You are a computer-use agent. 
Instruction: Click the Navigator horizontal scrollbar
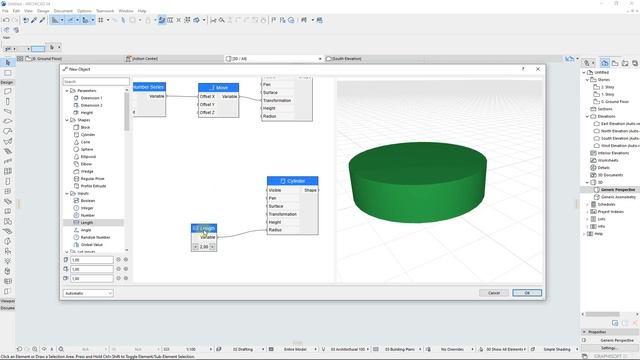[602, 314]
